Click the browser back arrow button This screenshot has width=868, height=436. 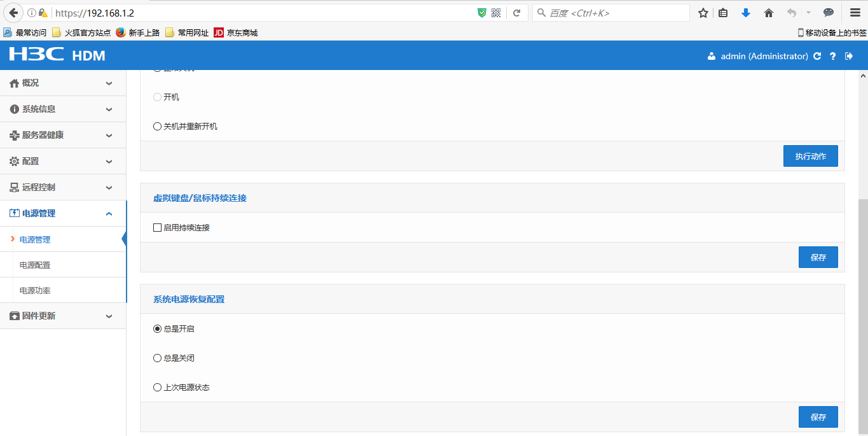[x=13, y=13]
